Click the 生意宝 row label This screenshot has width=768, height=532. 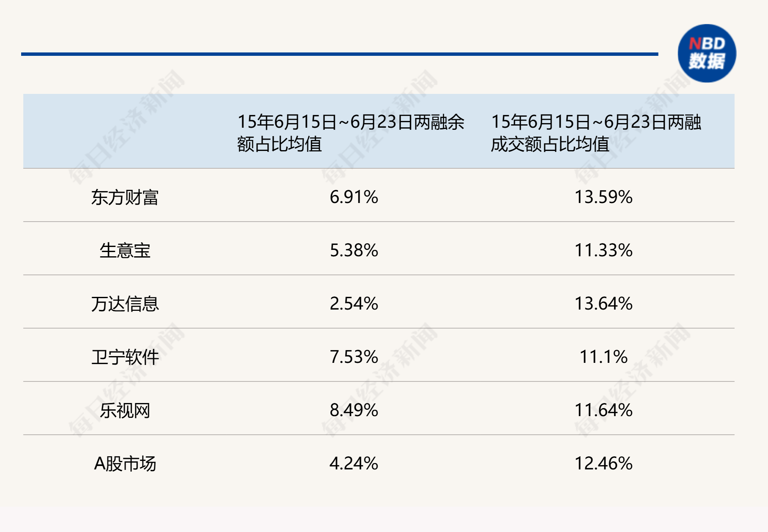[x=125, y=250]
